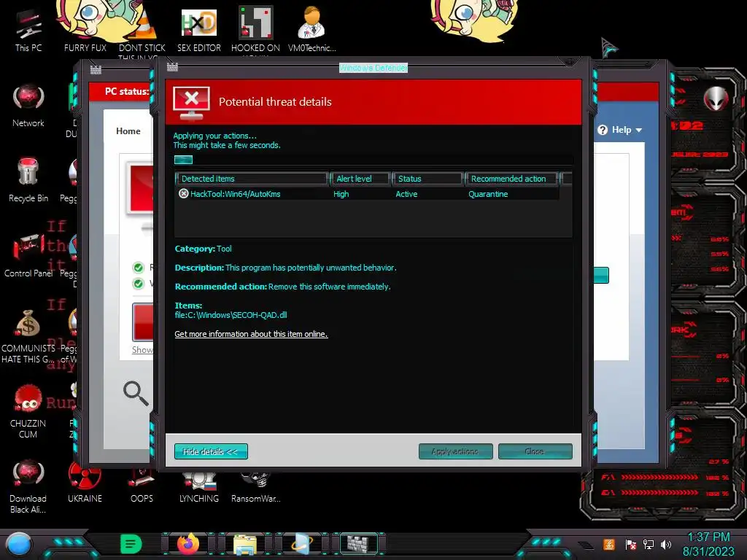747x560 pixels.
Task: Sort by Alert level column header
Action: 360,179
